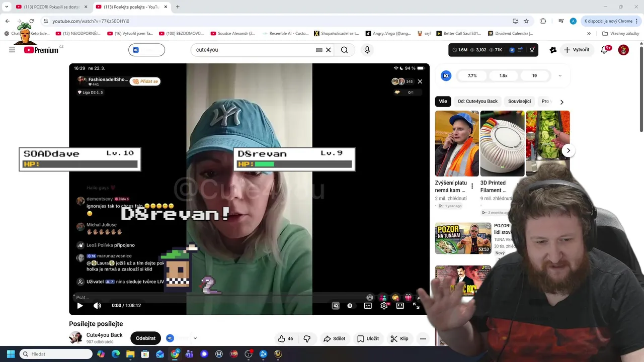Click the vidIQ icon in player controls

[x=336, y=306]
